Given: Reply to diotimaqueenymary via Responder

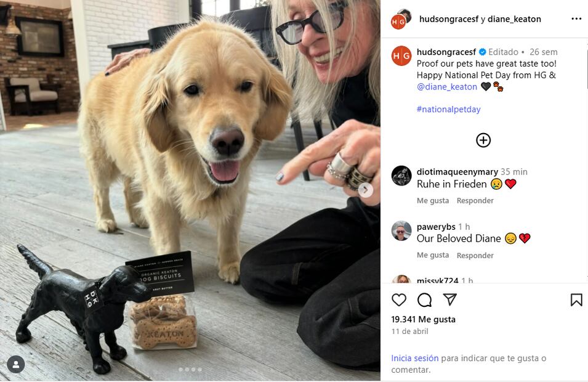Looking at the screenshot, I should point(475,201).
